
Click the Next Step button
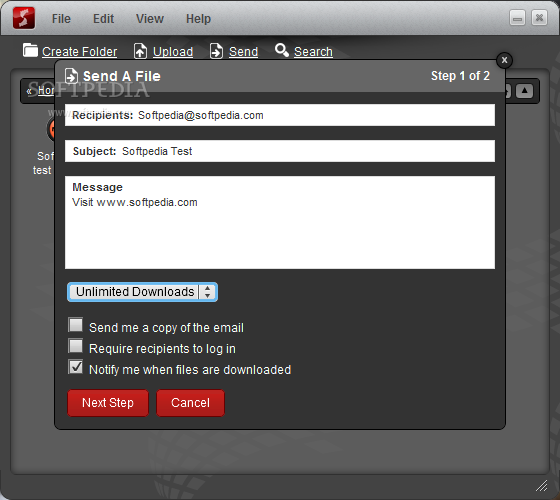tap(108, 403)
